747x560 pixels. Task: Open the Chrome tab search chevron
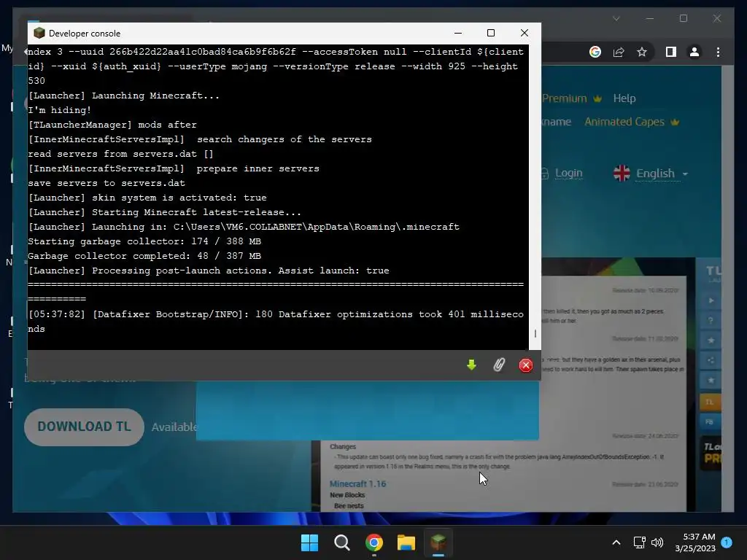[x=616, y=18]
